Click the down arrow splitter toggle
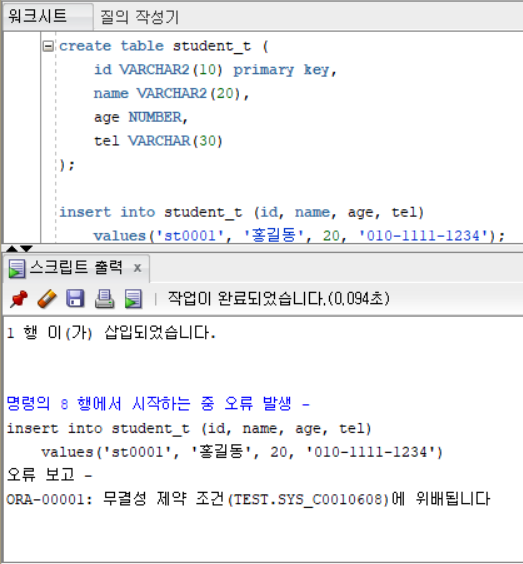The image size is (523, 564). click(26, 249)
